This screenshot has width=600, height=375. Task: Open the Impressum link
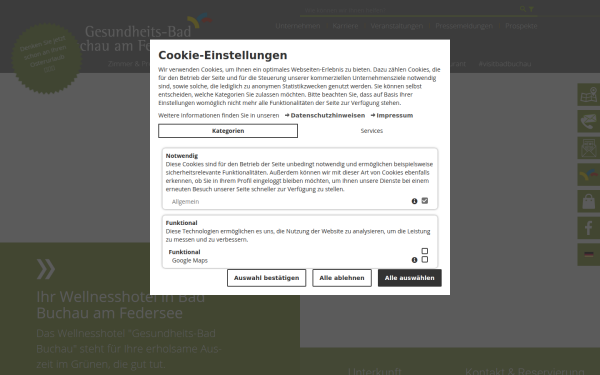coord(392,116)
